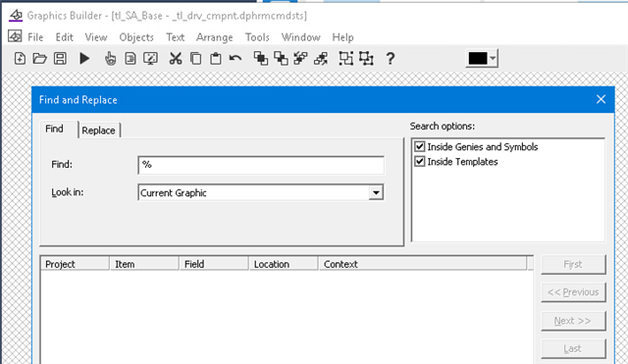Click the document icon beside File menu
This screenshot has width=628, height=364.
[x=15, y=36]
